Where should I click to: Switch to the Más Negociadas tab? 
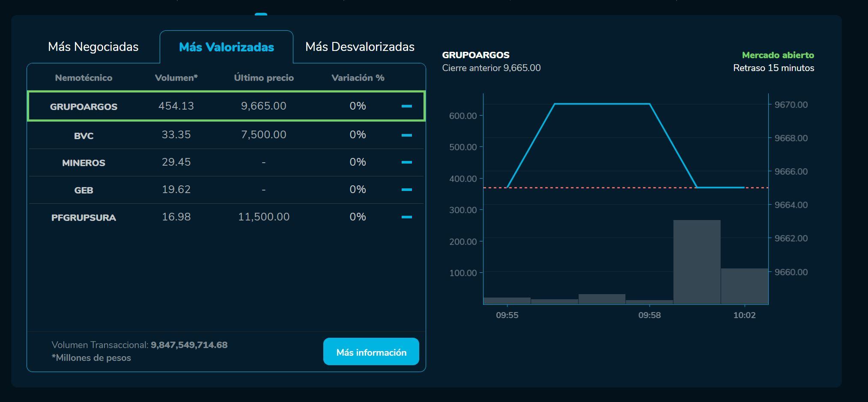point(94,46)
